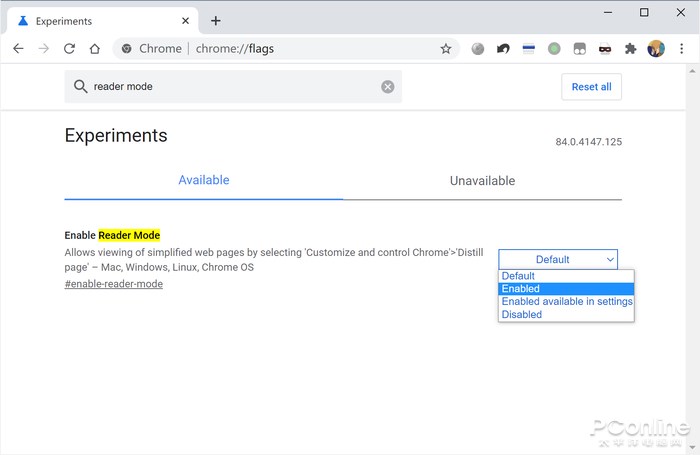Viewport: 700px width, 455px height.
Task: Close the Experiments tab
Action: (186, 21)
